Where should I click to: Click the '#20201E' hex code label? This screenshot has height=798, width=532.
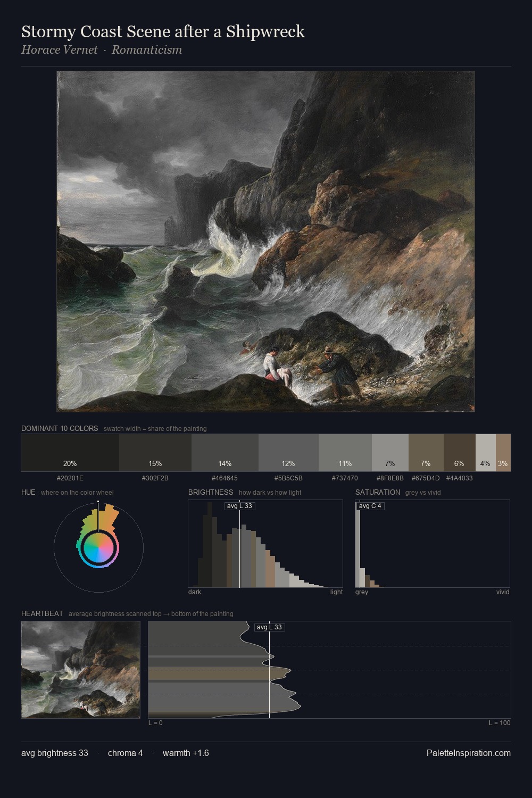point(70,478)
